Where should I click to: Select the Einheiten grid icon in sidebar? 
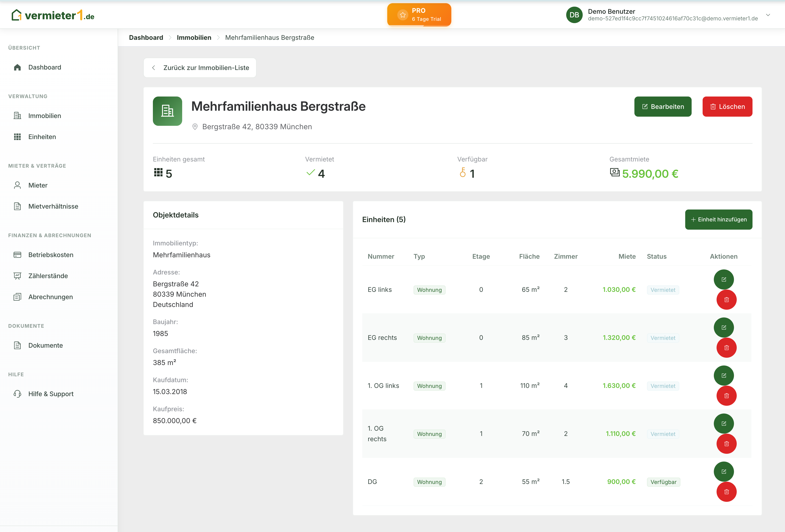(18, 137)
